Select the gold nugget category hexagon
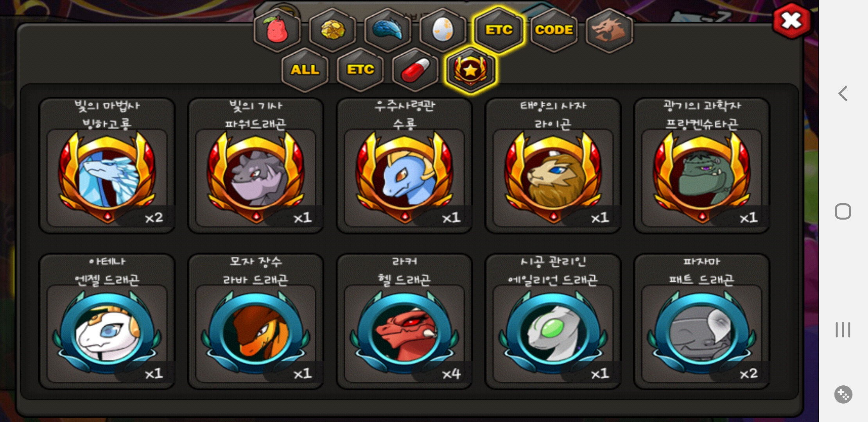The image size is (868, 422). click(x=333, y=30)
